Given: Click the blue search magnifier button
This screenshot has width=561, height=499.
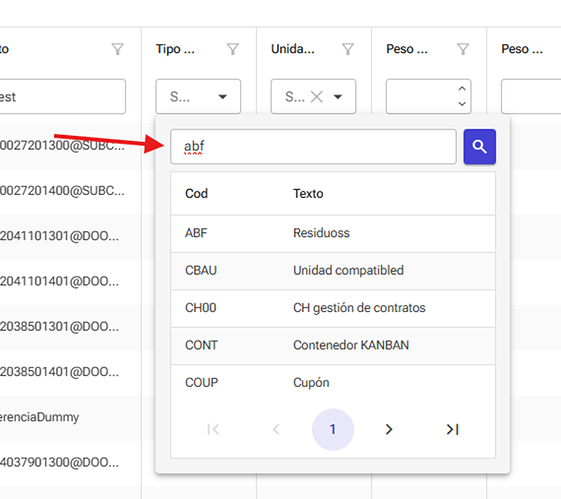Looking at the screenshot, I should point(479,147).
